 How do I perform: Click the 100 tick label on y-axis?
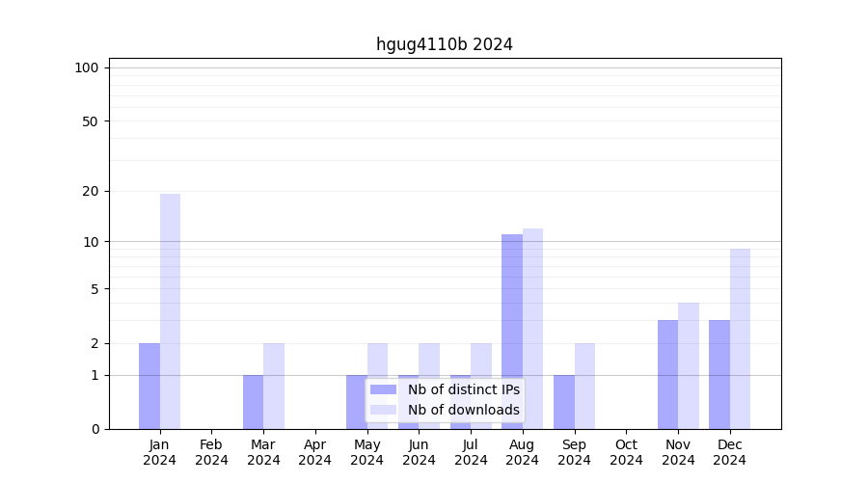click(87, 67)
